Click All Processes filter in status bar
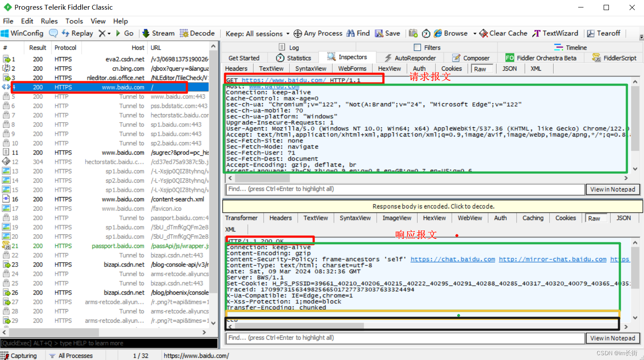The height and width of the screenshot is (360, 644). (x=71, y=356)
